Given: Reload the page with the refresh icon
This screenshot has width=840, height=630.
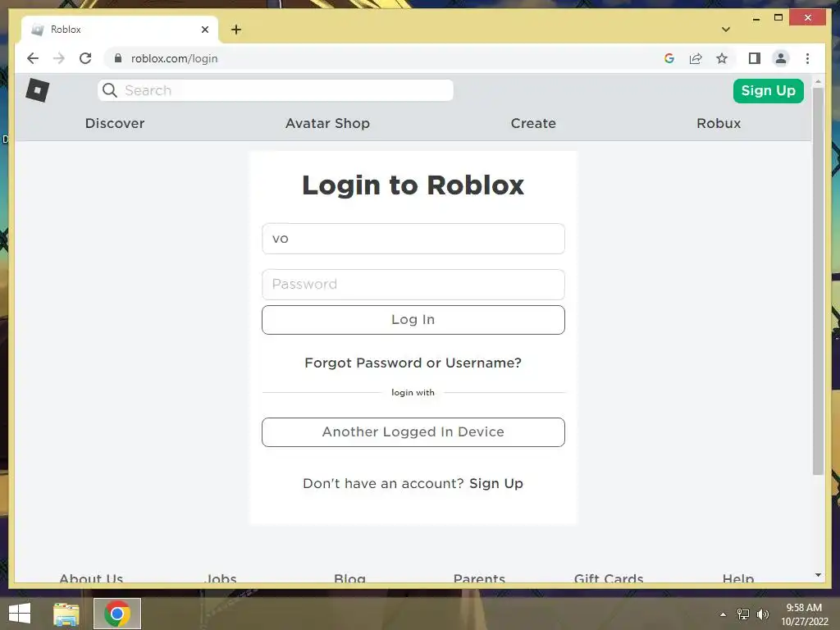Looking at the screenshot, I should [85, 58].
